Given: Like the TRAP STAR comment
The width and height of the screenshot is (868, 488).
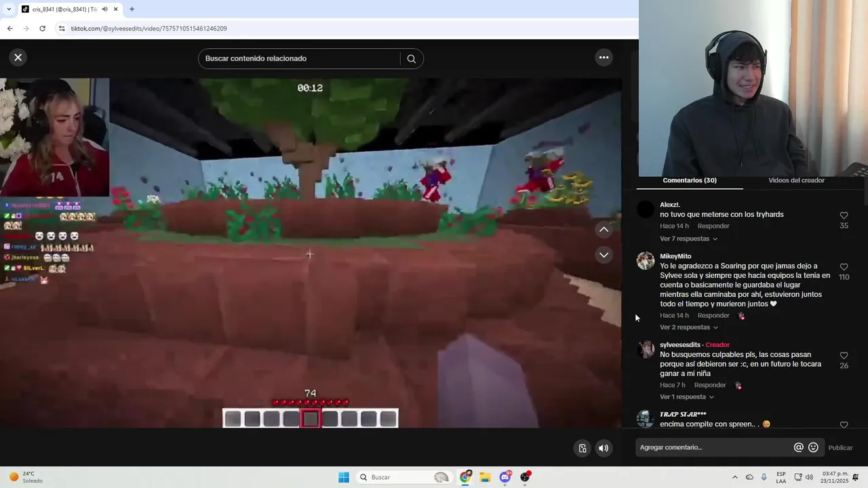Looking at the screenshot, I should 844,425.
